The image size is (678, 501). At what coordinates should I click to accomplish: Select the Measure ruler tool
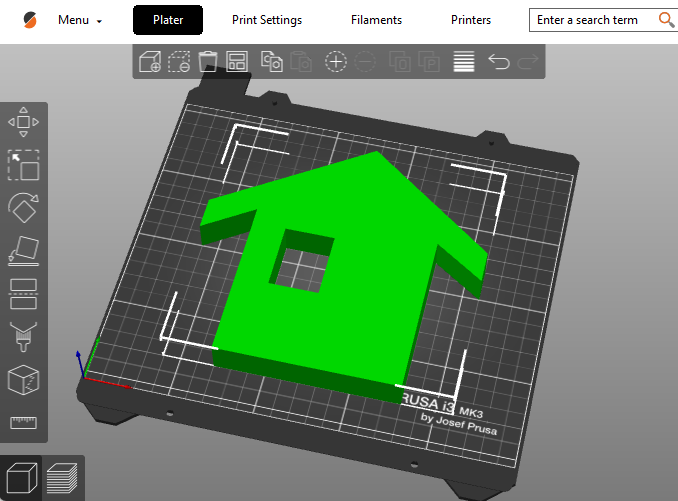(x=23, y=423)
